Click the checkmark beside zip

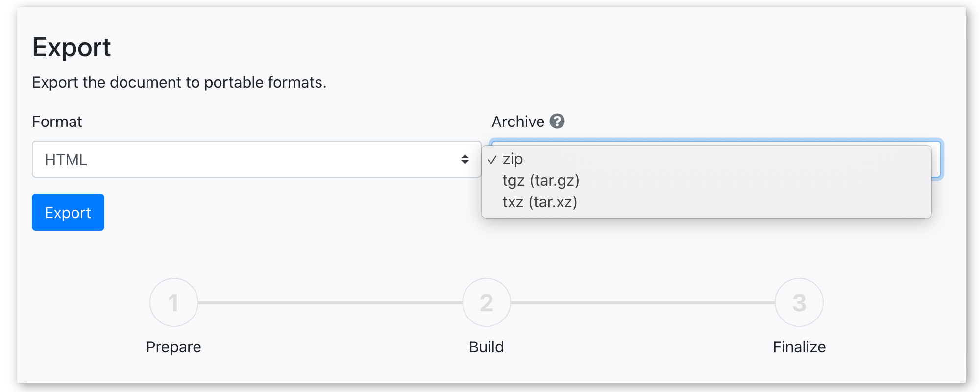492,160
